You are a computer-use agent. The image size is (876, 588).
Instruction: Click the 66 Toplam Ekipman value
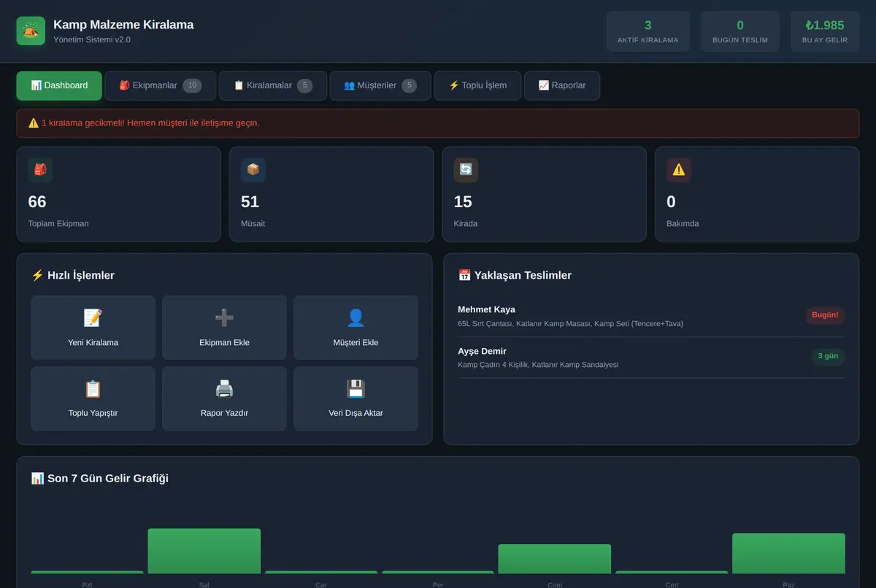click(x=37, y=201)
